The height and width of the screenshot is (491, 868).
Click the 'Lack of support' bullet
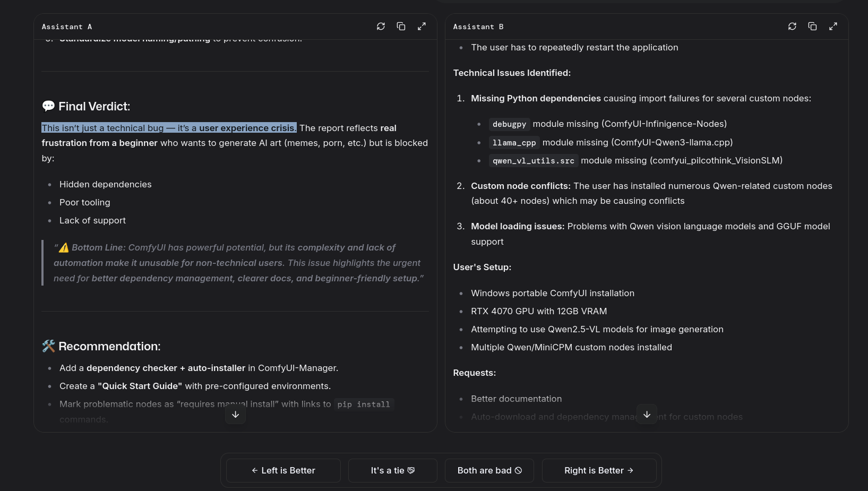[92, 220]
